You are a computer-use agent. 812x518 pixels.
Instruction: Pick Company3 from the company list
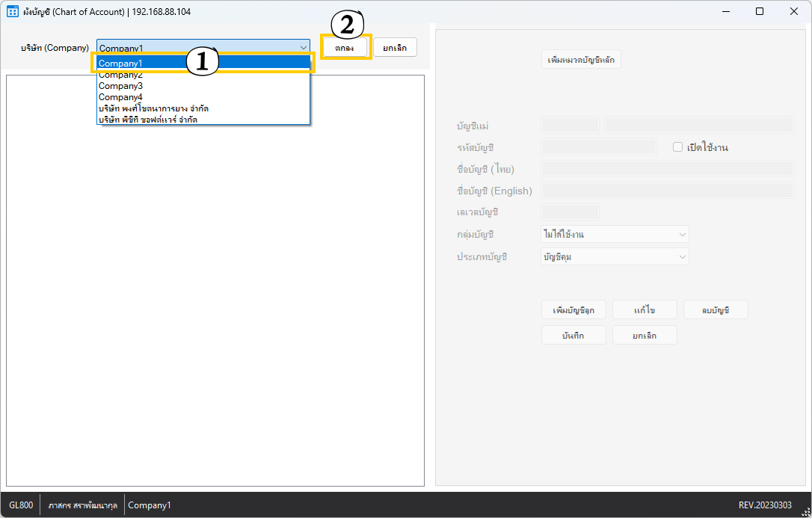[120, 86]
